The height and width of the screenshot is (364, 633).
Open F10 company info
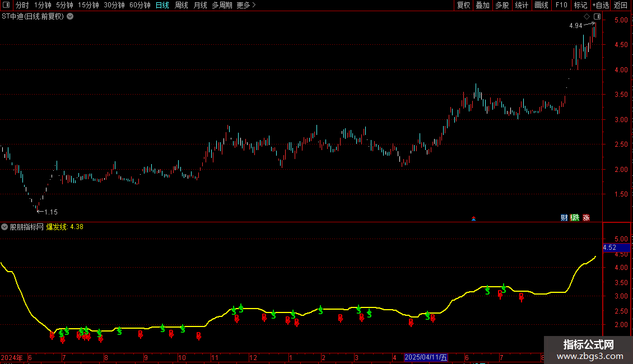coord(561,5)
